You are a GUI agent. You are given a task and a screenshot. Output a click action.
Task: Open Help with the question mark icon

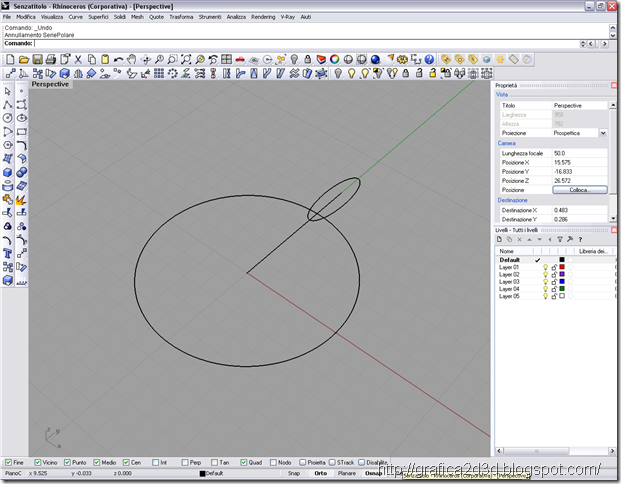pos(429,59)
